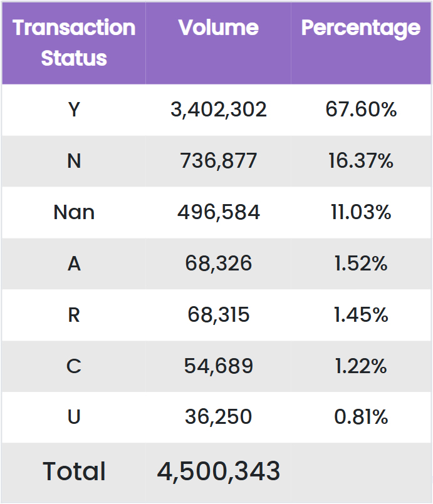Click the A transaction status cell
This screenshot has width=433, height=504.
(74, 264)
